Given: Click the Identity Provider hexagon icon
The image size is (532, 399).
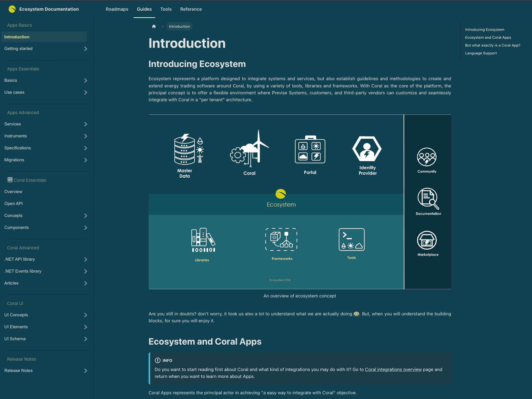Looking at the screenshot, I should coord(367,149).
